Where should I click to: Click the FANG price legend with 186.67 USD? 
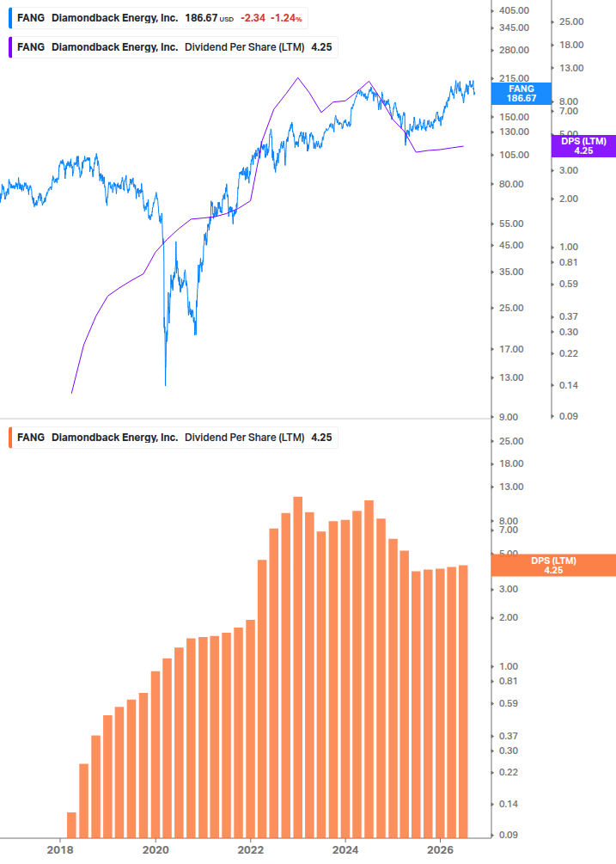pyautogui.click(x=159, y=18)
